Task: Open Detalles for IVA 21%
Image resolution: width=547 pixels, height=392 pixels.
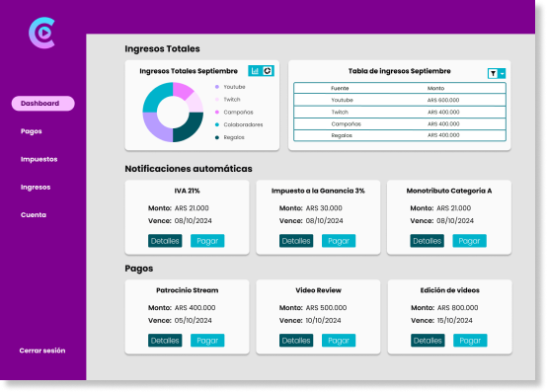Action: coord(165,241)
